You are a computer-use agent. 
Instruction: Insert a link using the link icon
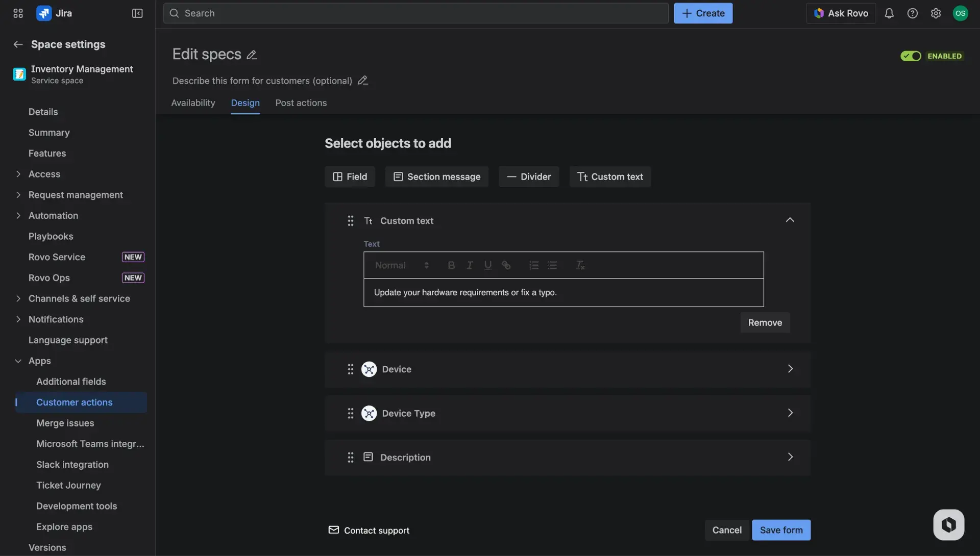[506, 265]
